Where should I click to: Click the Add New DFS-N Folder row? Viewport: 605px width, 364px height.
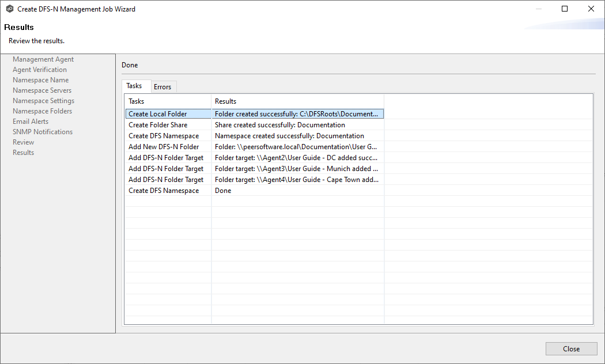point(164,147)
